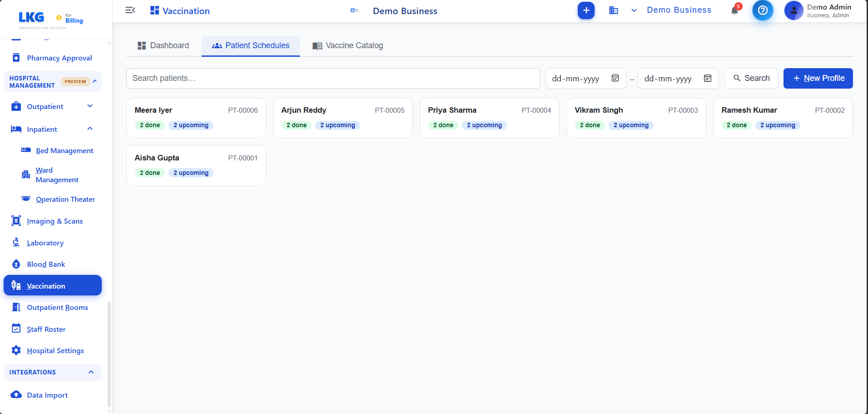Open Ward Management page
868x414 pixels.
tap(57, 175)
